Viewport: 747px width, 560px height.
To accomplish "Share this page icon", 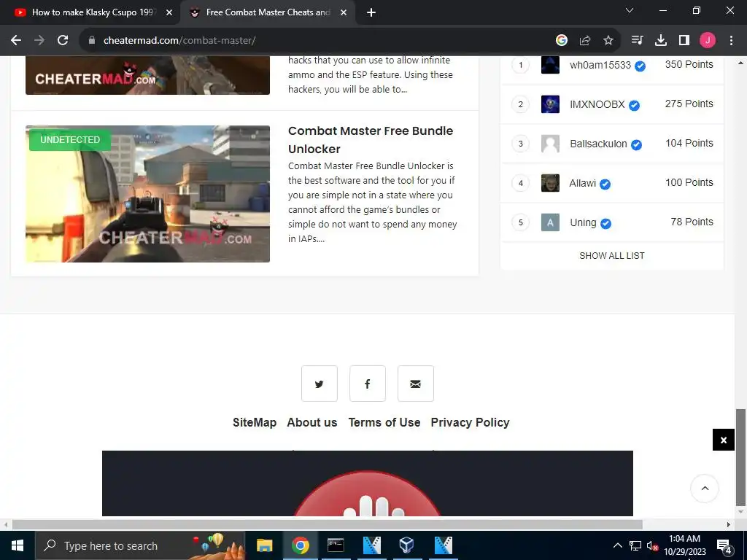I will tap(585, 41).
